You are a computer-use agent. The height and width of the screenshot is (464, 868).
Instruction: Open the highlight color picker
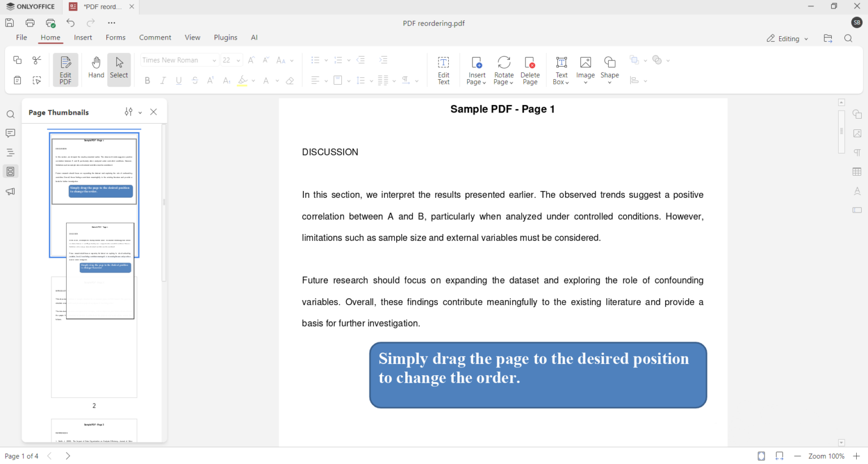(253, 80)
